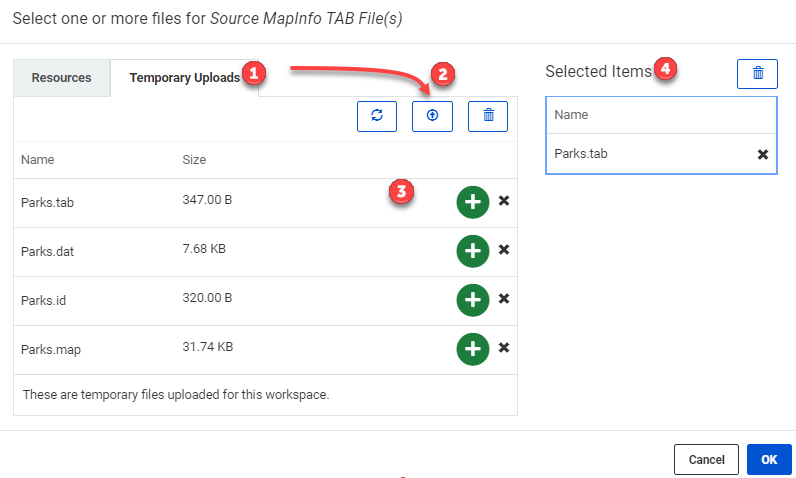Add Parks.tab with the green plus
796x478 pixels.
(x=473, y=202)
